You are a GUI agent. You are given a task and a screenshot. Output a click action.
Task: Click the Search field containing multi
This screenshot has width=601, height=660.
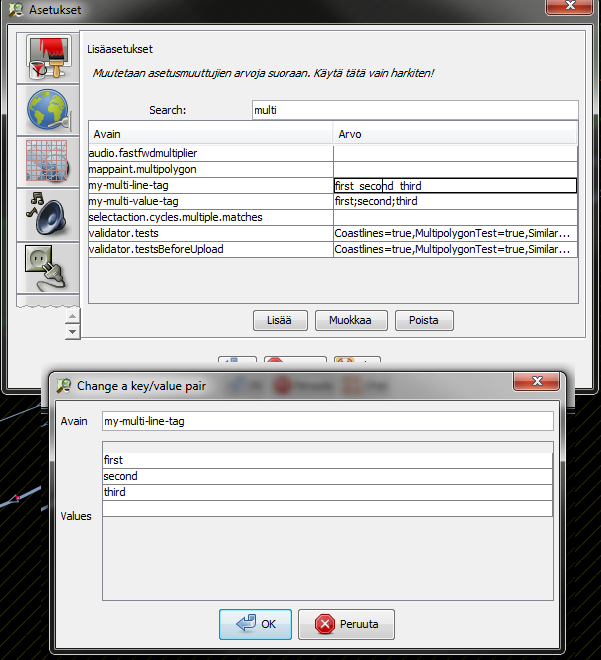414,110
